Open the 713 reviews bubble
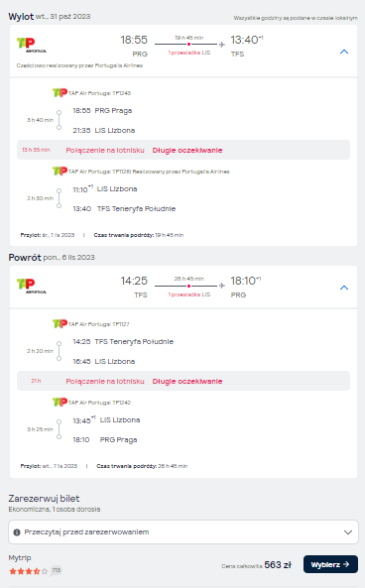 57,570
